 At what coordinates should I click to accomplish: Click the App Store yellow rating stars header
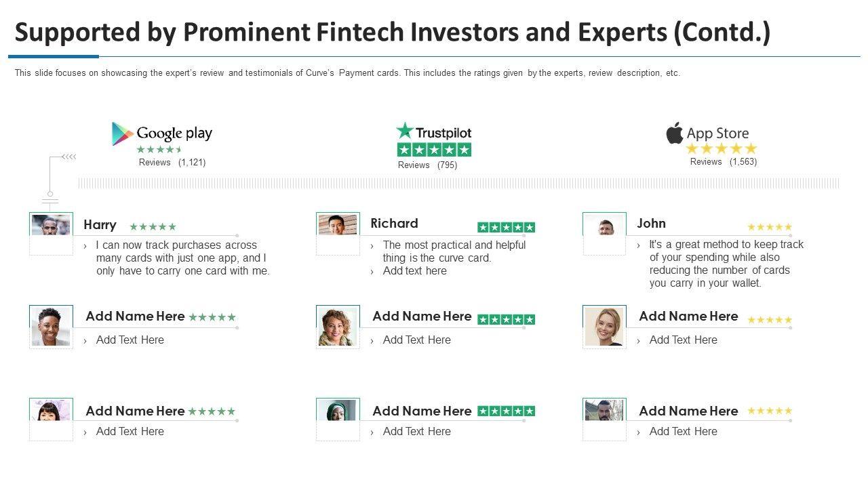pos(721,149)
